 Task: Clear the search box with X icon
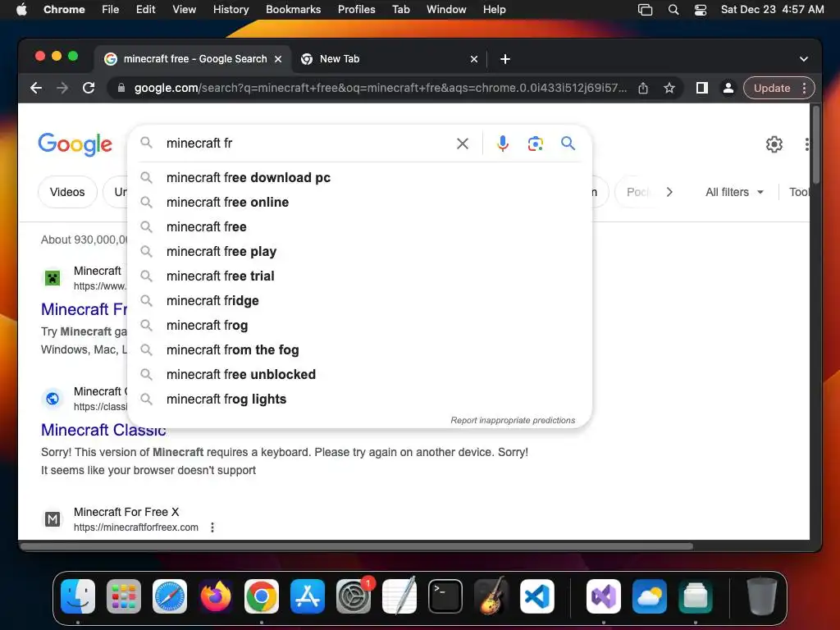click(463, 144)
